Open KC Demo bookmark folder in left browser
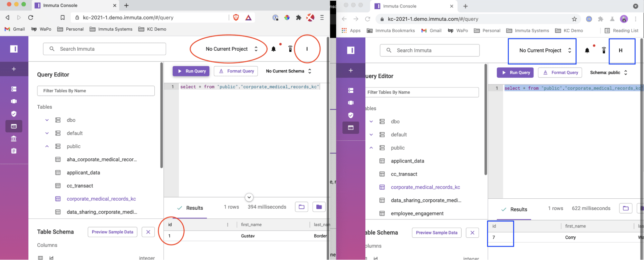Viewport: 644px width, 260px height. pos(152,29)
